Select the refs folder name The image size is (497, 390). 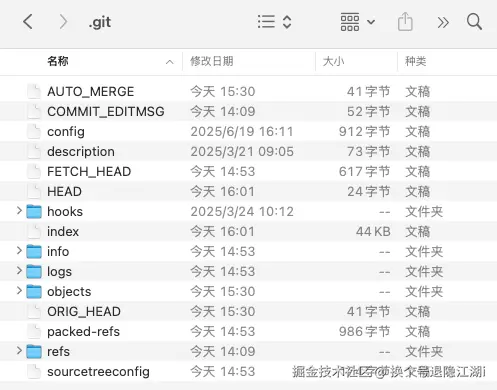[58, 352]
